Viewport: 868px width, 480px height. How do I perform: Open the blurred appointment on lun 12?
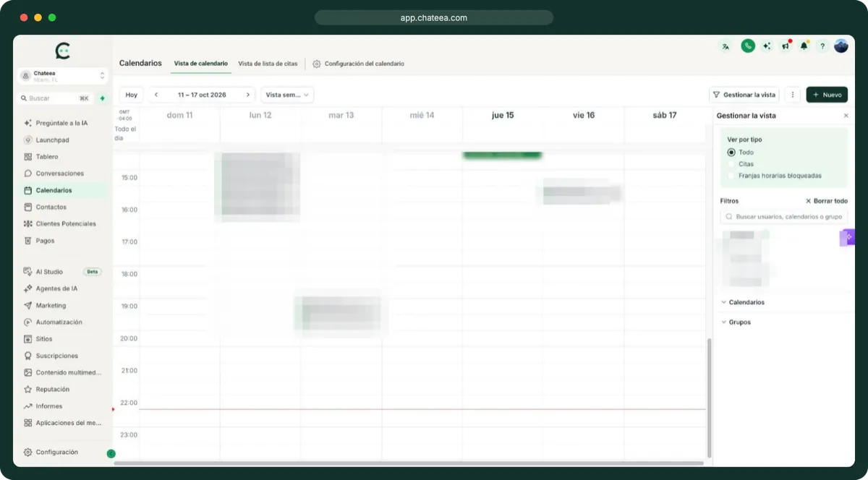[x=258, y=187]
